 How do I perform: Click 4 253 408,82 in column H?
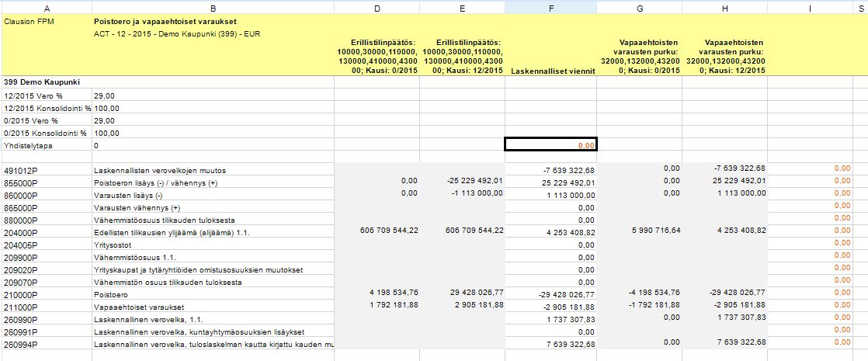pyautogui.click(x=740, y=230)
